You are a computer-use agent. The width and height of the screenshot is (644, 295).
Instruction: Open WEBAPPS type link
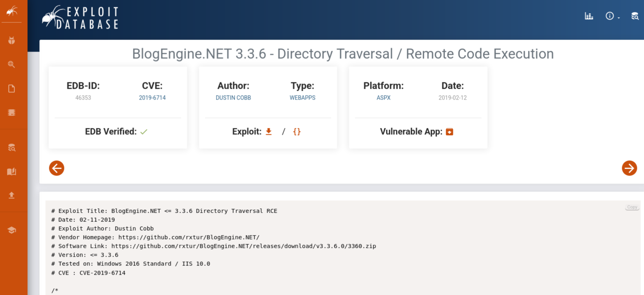pyautogui.click(x=302, y=98)
